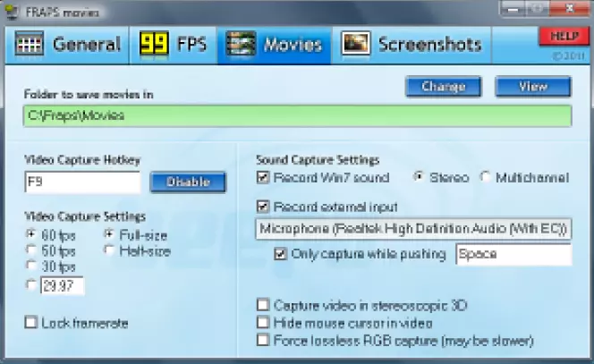Screen dimensions: 594x364
Task: Open the General tab
Action: tap(67, 45)
